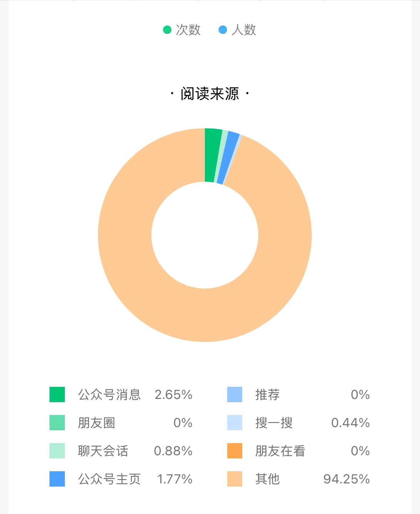Screen dimensions: 420x514
Task: Click the 94.25% percentage value
Action: click(346, 479)
